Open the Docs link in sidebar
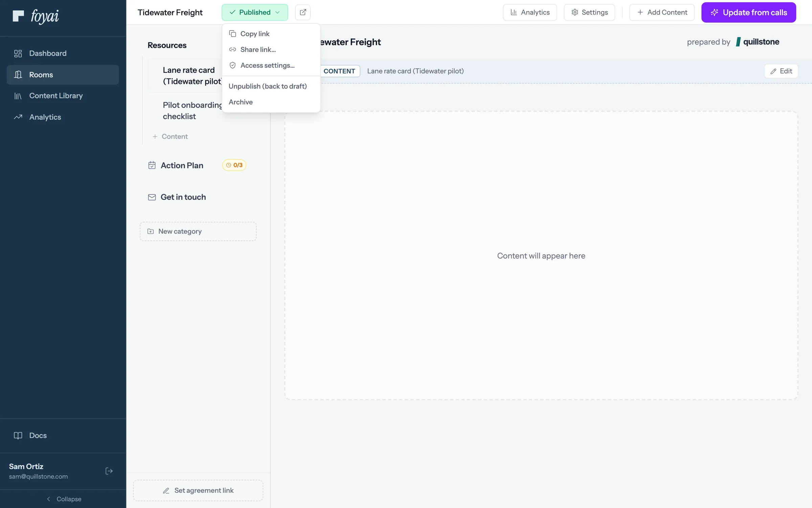The width and height of the screenshot is (812, 508). (x=63, y=436)
